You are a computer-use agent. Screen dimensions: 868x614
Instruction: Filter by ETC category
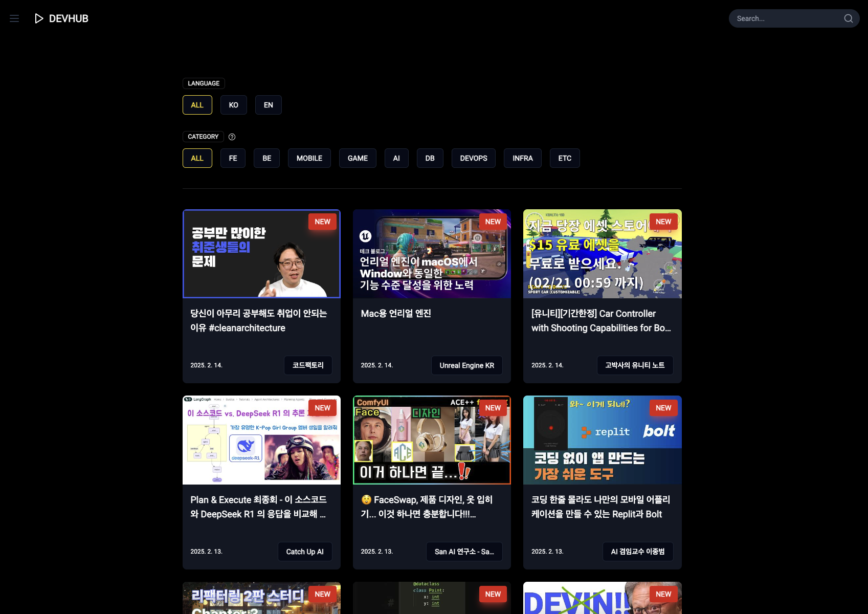pos(565,158)
